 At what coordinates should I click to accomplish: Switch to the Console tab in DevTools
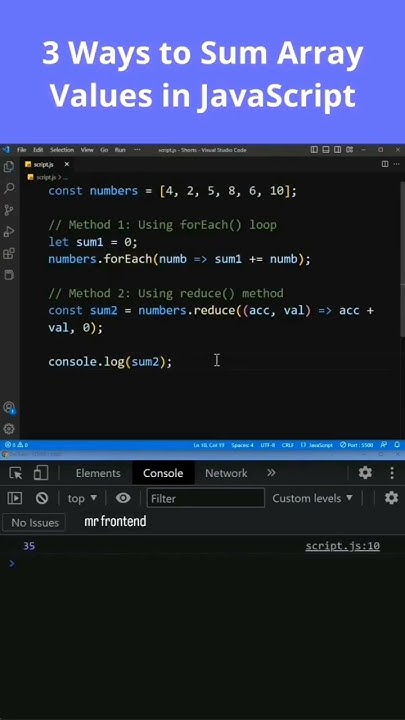pyautogui.click(x=163, y=473)
